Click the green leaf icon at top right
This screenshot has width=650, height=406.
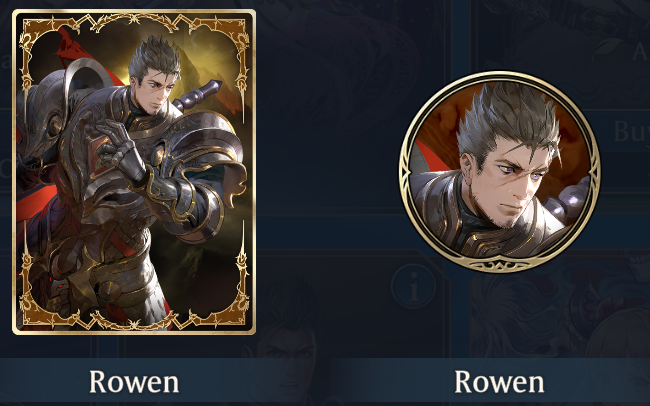click(608, 50)
